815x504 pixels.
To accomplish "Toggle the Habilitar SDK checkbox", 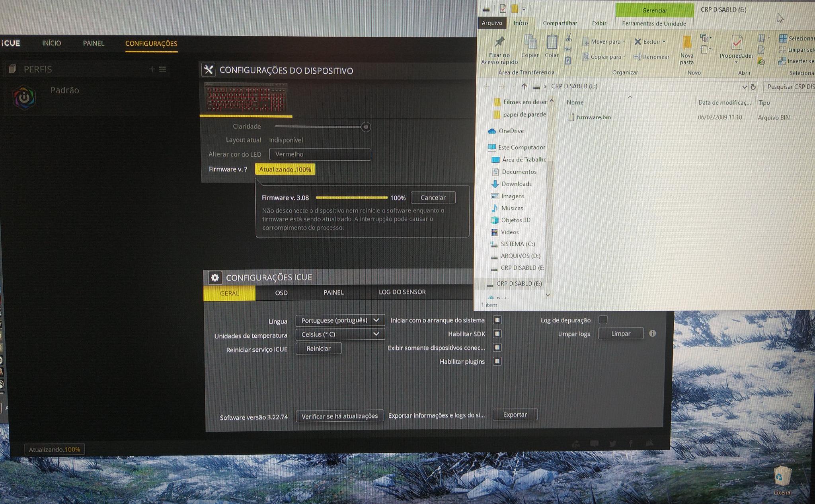I will click(497, 333).
